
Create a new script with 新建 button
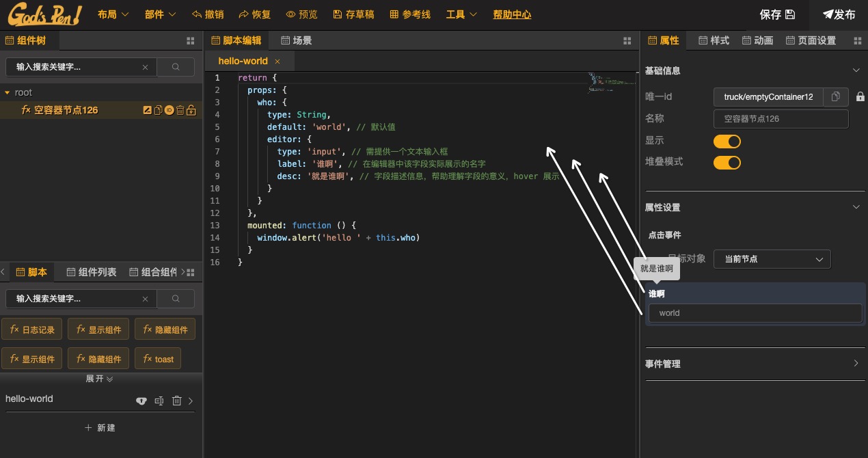(100, 427)
